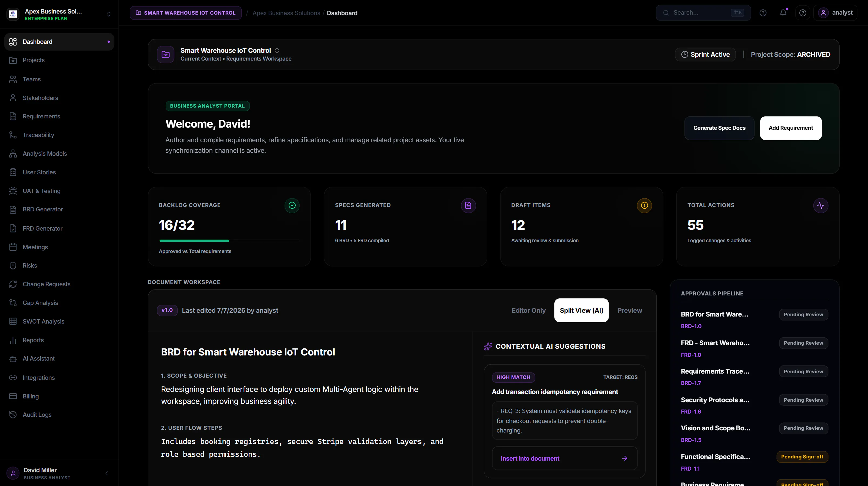Click the AI Assistant robot icon
This screenshot has width=868, height=486.
[x=13, y=359]
